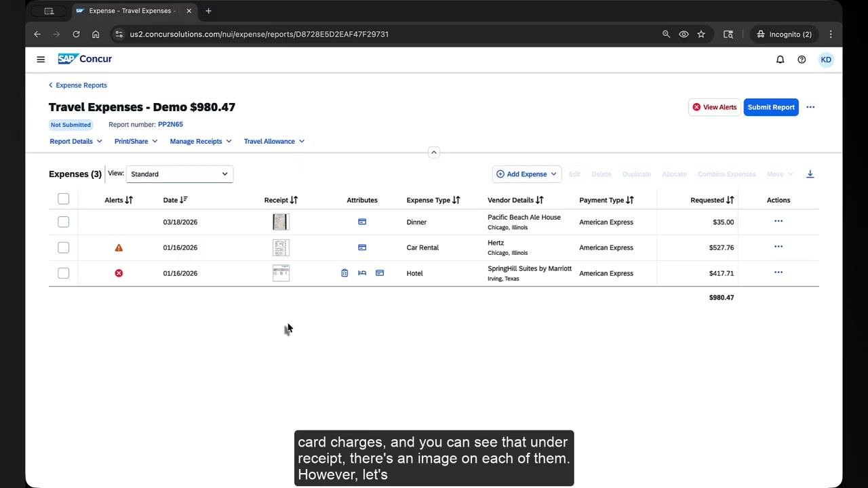Viewport: 868px width, 488px height.
Task: Click the warning alert icon on Car Rental row
Action: point(119,248)
